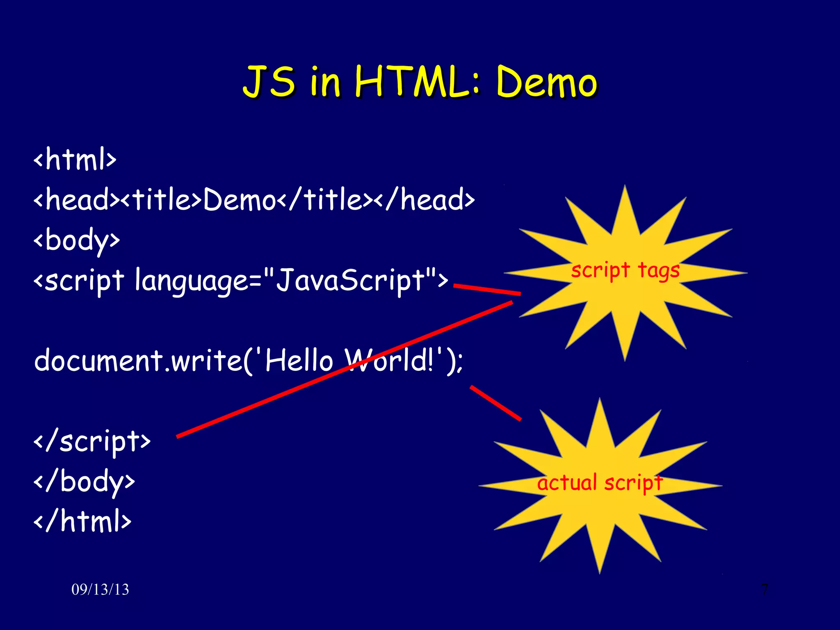Click the 'actual script' starburst callout

[600, 485]
